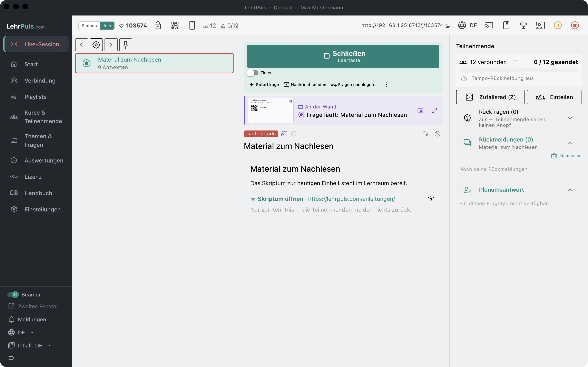Open the trophy leaderboard icon
Viewport: 588px width, 367px height.
point(523,25)
